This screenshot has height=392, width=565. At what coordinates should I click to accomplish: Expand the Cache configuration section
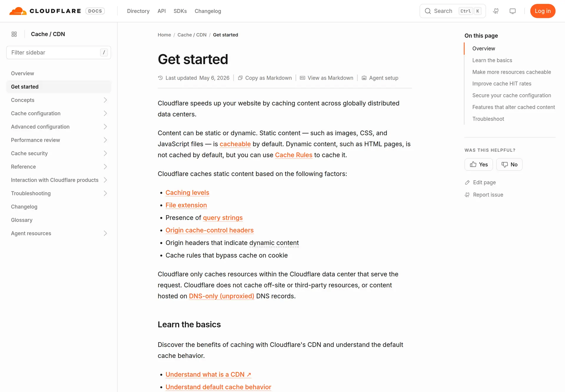105,114
